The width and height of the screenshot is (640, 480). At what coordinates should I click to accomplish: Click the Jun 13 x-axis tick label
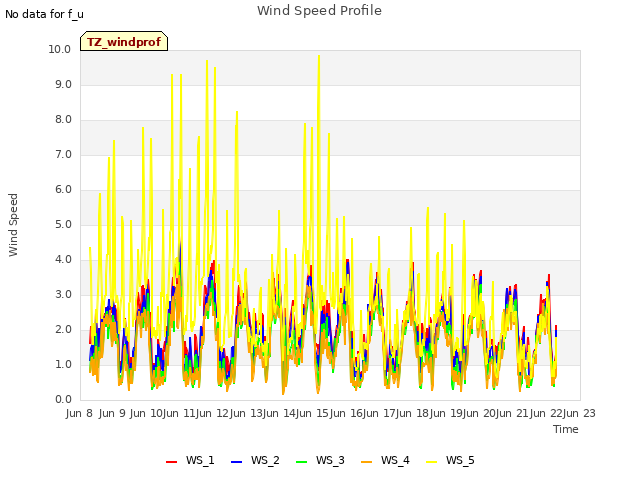245,413
